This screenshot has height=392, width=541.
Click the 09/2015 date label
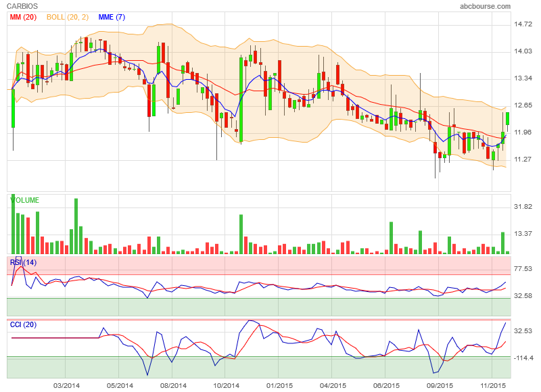point(440,385)
